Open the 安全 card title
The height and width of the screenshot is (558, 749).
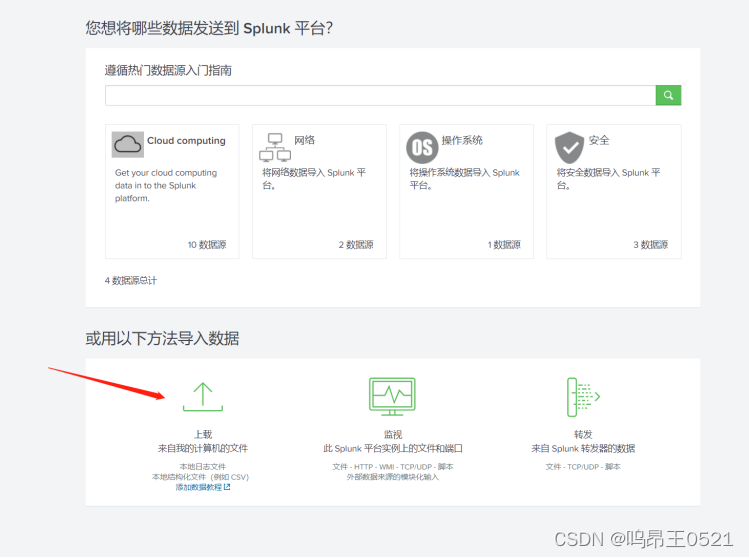point(599,140)
